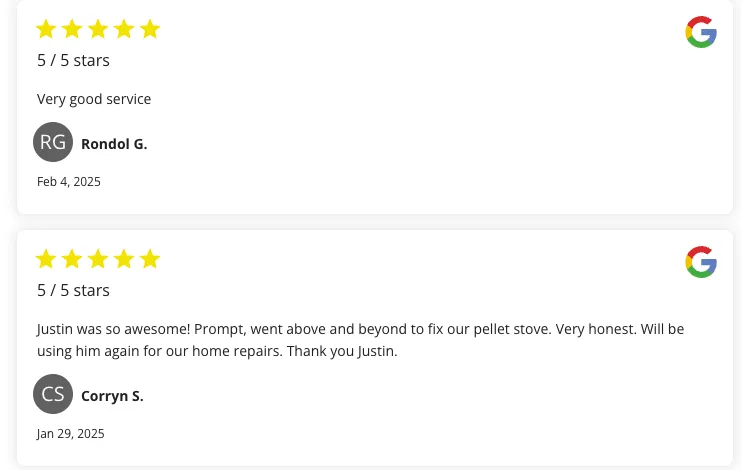The width and height of the screenshot is (742, 470).
Task: Click the Jan 29, 2025 review date
Action: [x=71, y=434]
